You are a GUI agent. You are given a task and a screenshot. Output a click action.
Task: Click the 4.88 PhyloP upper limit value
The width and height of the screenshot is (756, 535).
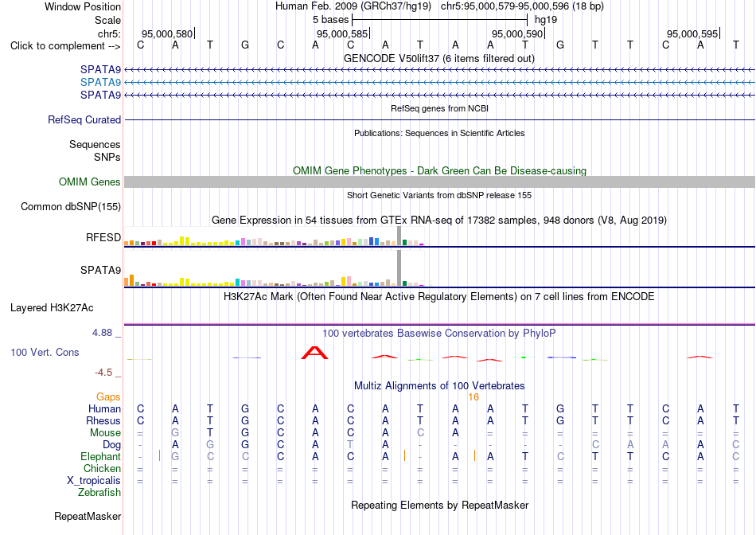coord(102,333)
